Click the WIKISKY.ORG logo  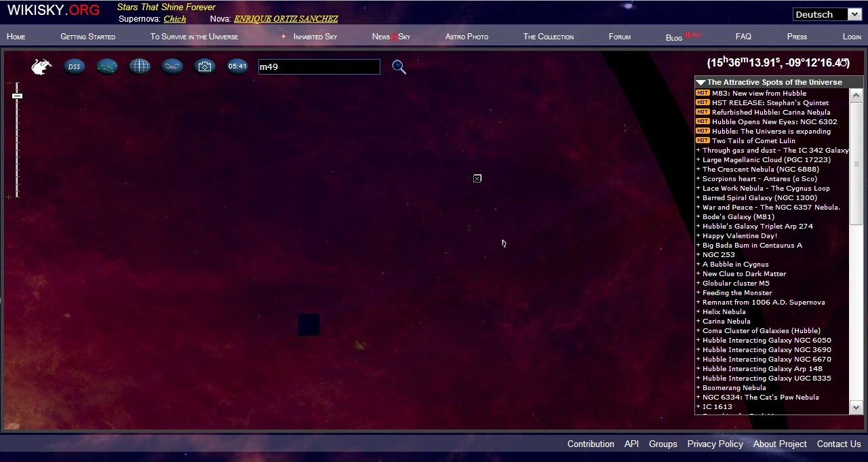54,10
